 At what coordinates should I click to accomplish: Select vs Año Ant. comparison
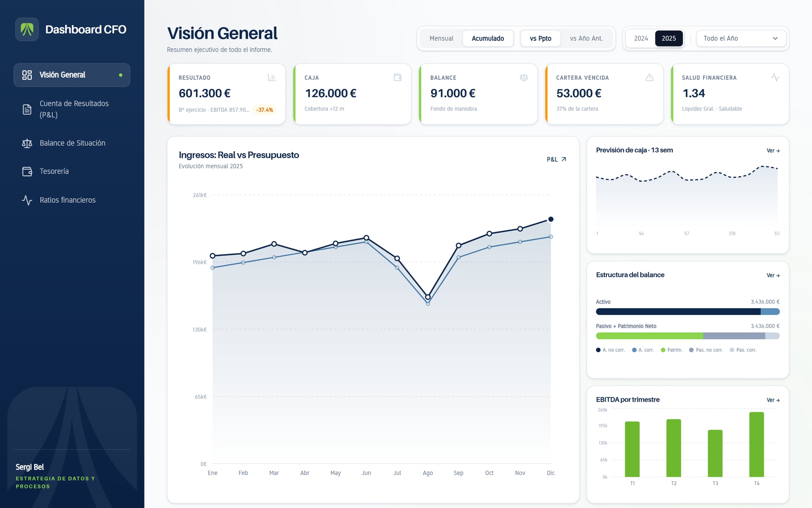(586, 39)
